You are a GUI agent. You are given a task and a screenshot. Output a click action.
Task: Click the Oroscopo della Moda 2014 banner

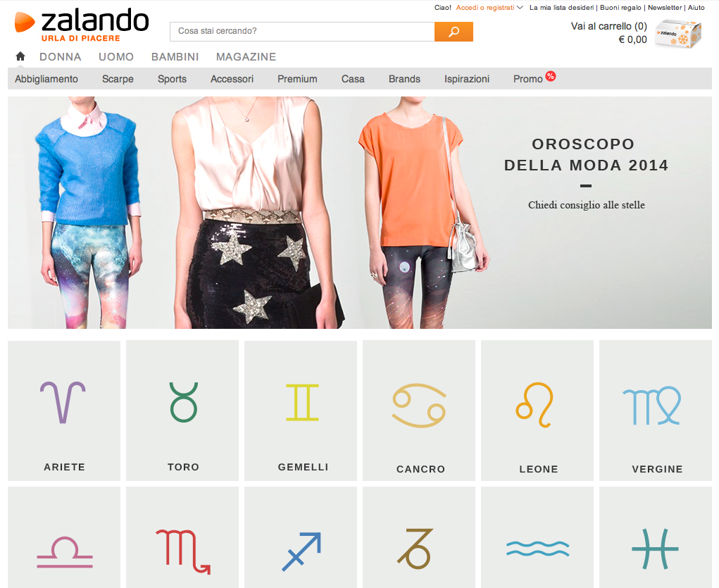[x=359, y=213]
